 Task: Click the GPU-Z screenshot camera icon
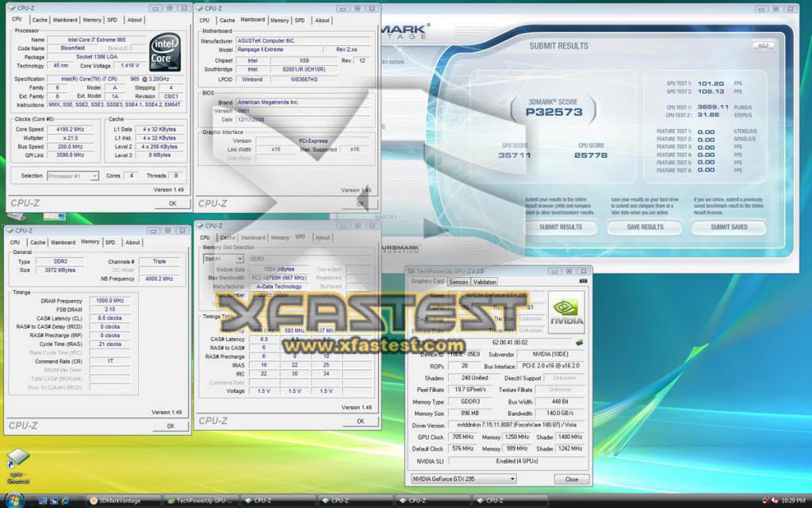[x=583, y=281]
